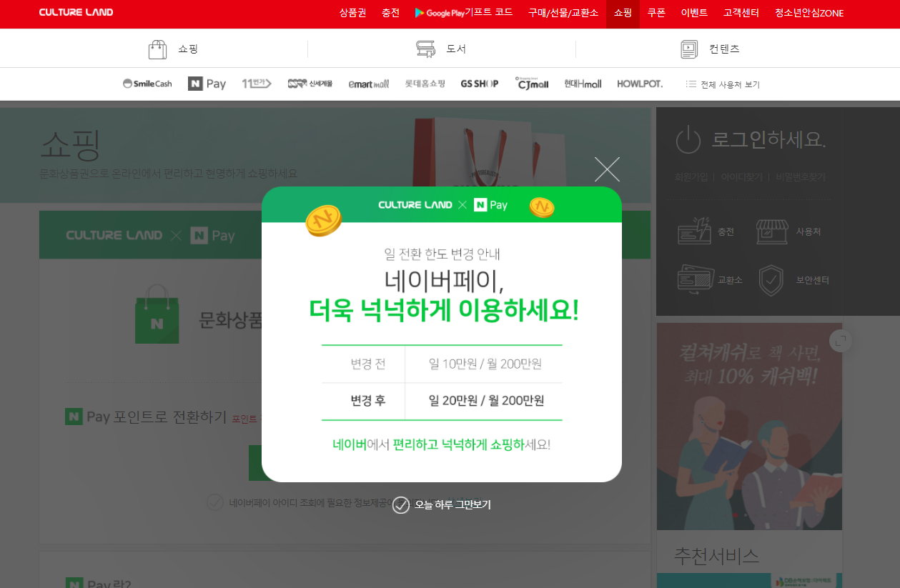Open 비밀번호찾기 link

(801, 176)
